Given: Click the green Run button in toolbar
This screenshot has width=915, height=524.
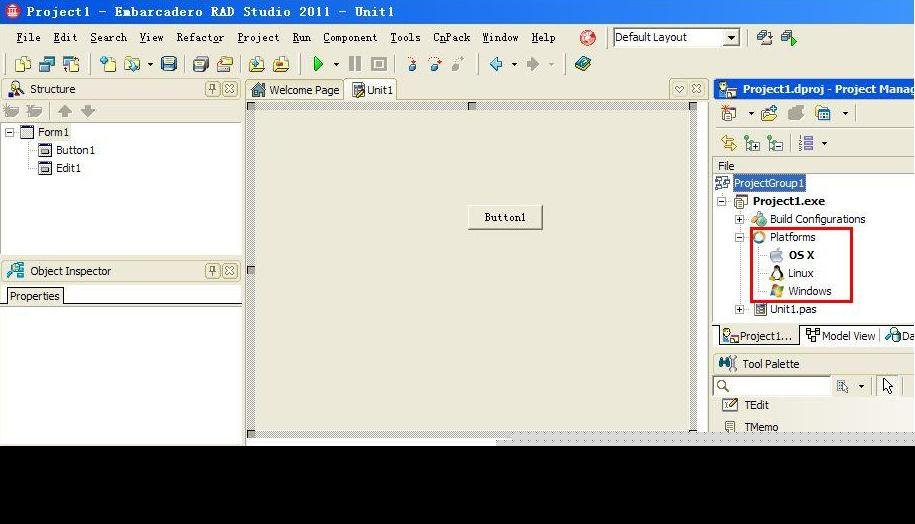Looking at the screenshot, I should pos(318,64).
